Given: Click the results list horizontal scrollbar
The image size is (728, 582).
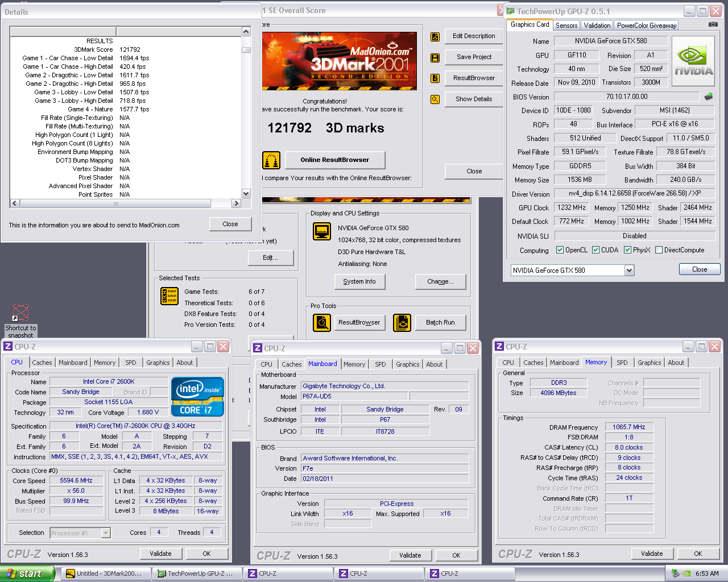Looking at the screenshot, I should click(x=116, y=203).
